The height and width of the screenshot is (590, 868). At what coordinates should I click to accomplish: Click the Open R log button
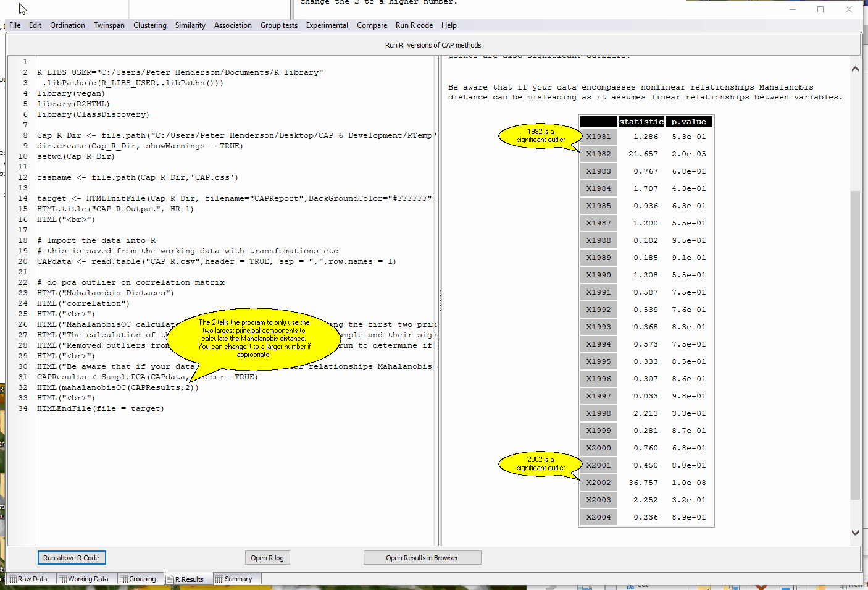[x=267, y=558]
